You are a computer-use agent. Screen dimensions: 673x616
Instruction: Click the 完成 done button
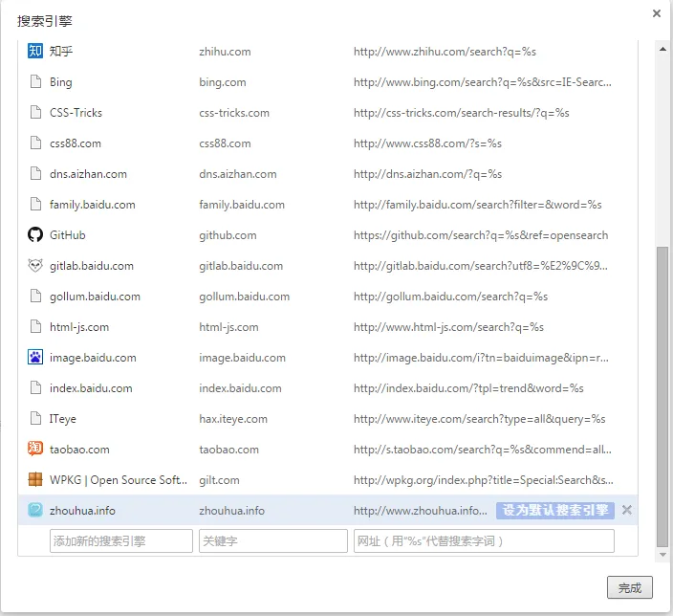point(630,587)
